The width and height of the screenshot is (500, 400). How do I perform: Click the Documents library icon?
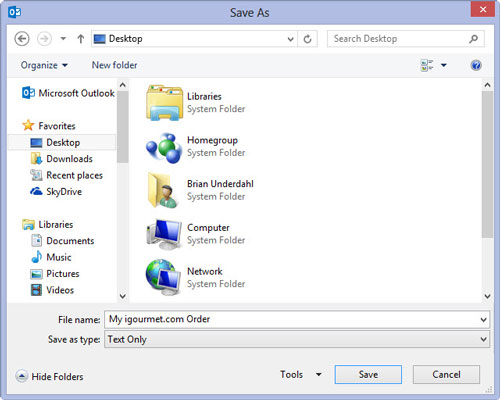37,241
